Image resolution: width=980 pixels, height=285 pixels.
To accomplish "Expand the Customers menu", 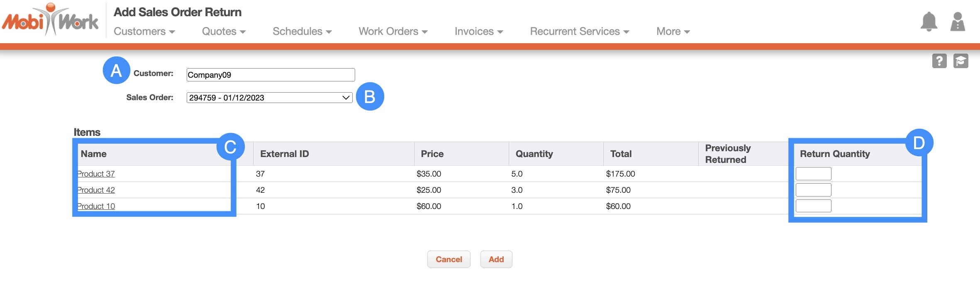I will pyautogui.click(x=144, y=32).
